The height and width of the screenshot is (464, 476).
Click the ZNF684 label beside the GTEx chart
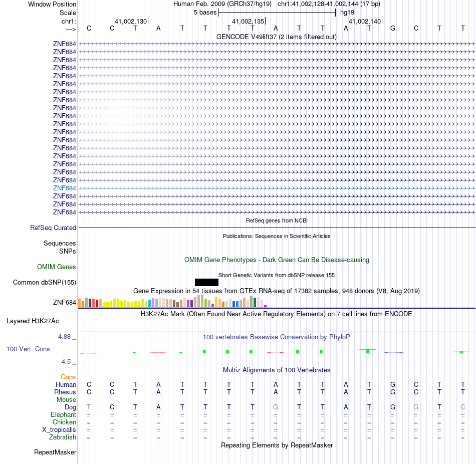pyautogui.click(x=64, y=303)
